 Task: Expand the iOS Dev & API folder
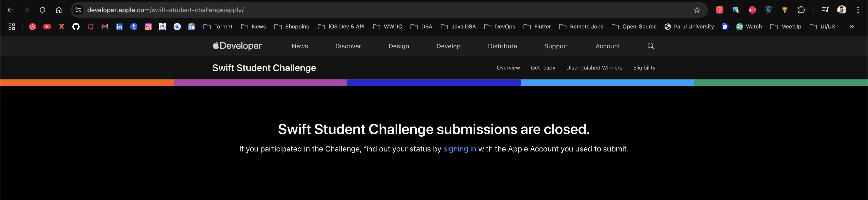point(341,27)
